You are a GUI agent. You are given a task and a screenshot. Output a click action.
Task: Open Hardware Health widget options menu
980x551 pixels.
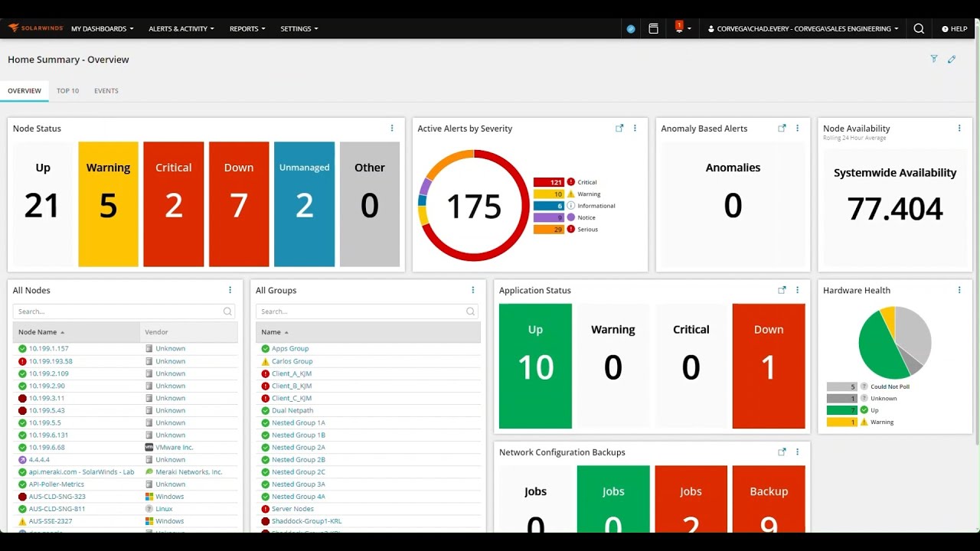[959, 290]
